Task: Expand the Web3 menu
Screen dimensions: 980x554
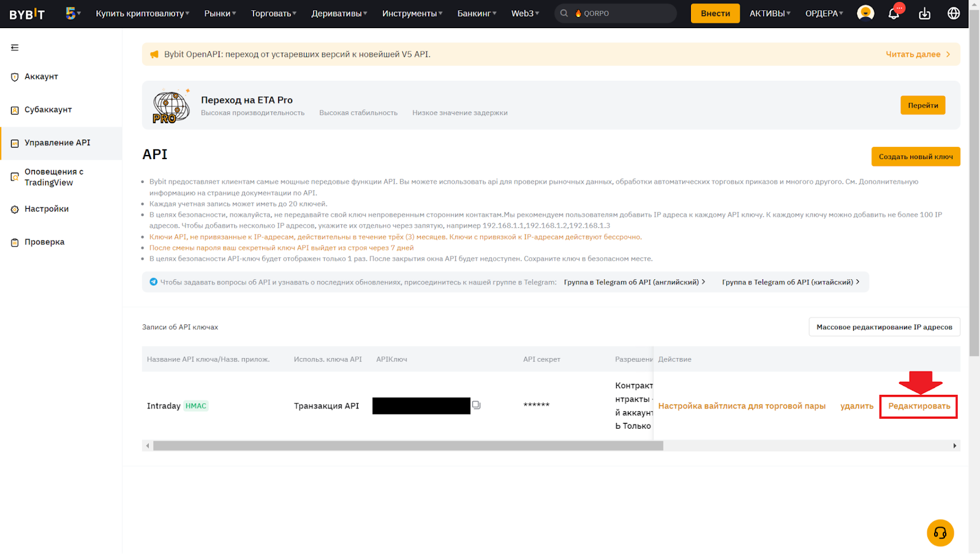Action: click(526, 13)
